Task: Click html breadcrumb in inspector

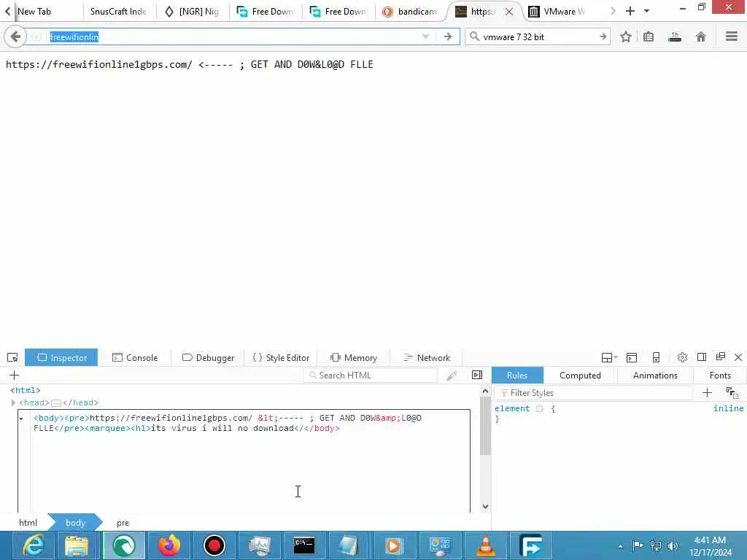Action: (x=28, y=523)
